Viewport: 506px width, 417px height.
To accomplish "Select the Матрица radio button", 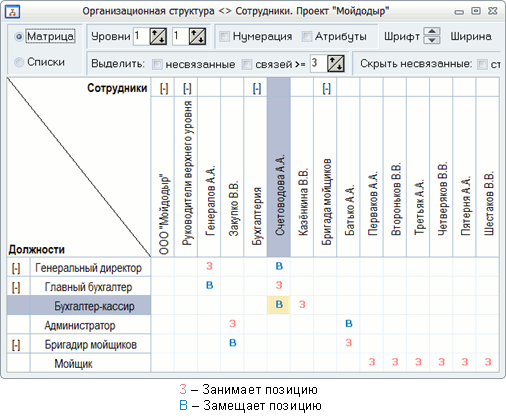I will click(x=19, y=36).
